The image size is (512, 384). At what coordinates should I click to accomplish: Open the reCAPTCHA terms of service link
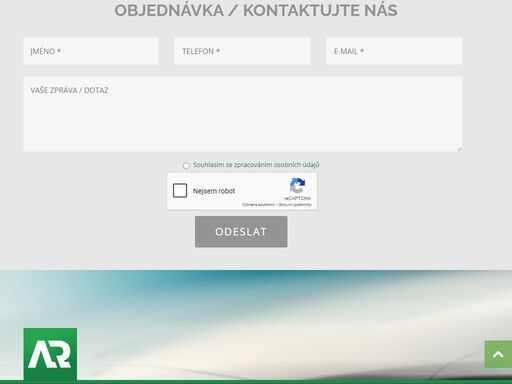click(x=295, y=205)
